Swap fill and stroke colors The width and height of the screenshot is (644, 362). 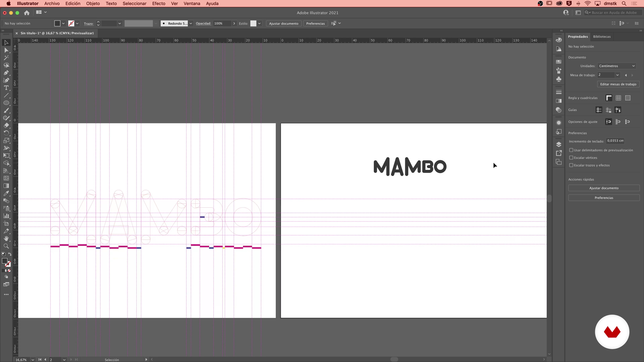[10, 254]
